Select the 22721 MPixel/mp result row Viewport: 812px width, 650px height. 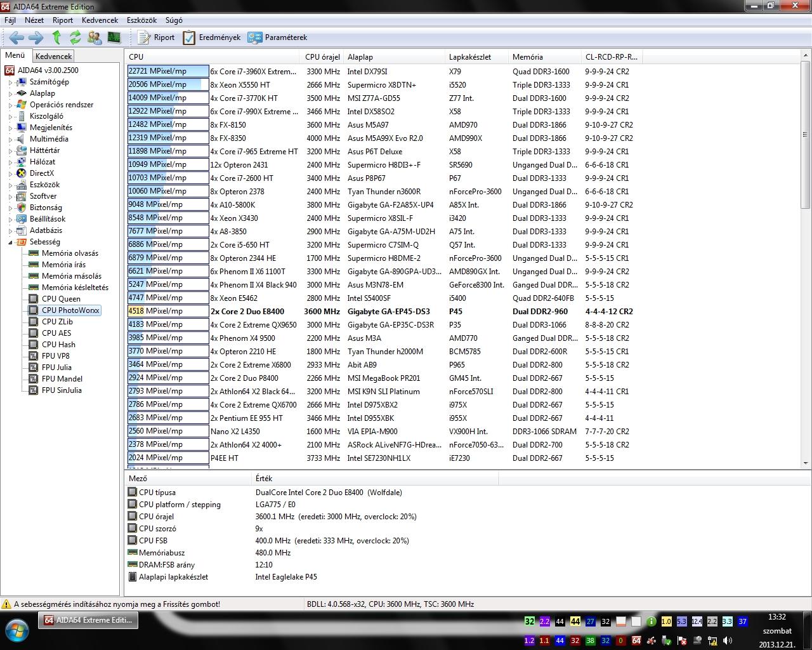click(x=385, y=72)
